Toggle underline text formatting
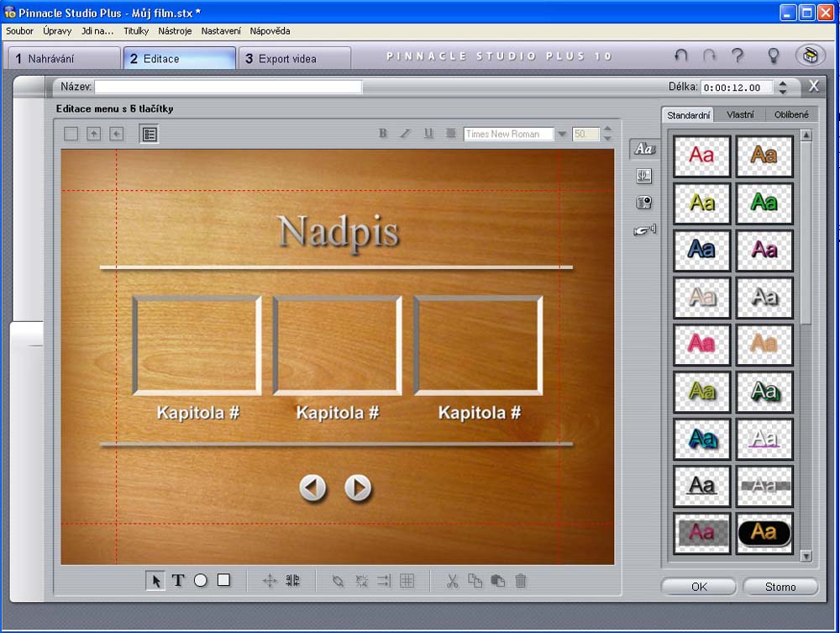The width and height of the screenshot is (840, 633). pyautogui.click(x=428, y=134)
